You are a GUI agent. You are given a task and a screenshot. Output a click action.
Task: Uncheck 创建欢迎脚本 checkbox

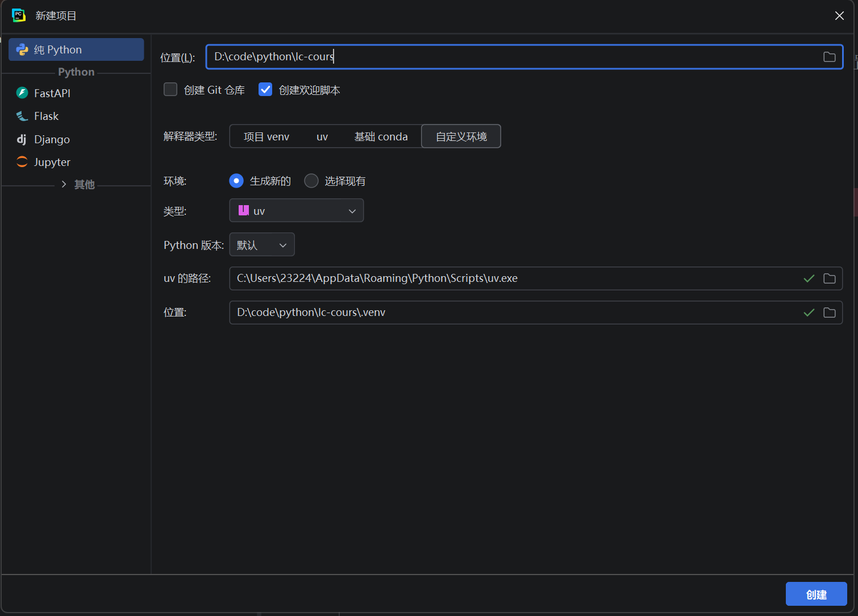click(265, 89)
